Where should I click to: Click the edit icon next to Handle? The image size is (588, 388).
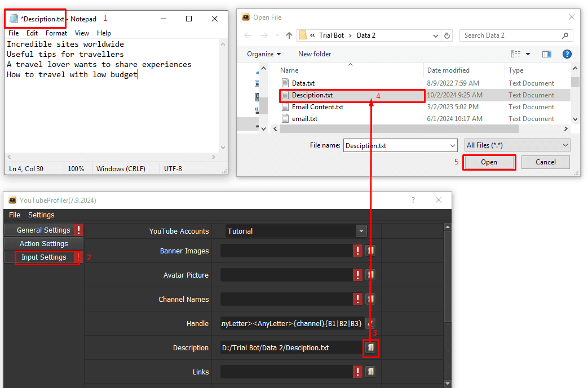click(x=370, y=323)
